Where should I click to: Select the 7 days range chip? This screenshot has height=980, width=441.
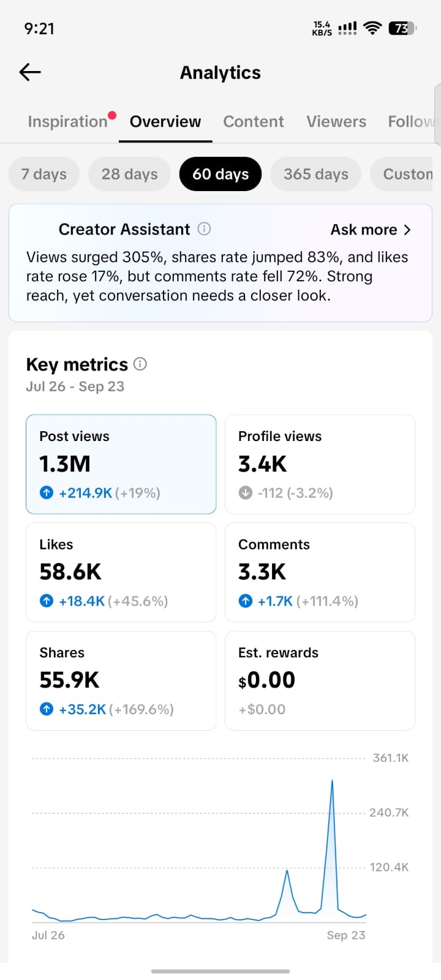(x=44, y=174)
